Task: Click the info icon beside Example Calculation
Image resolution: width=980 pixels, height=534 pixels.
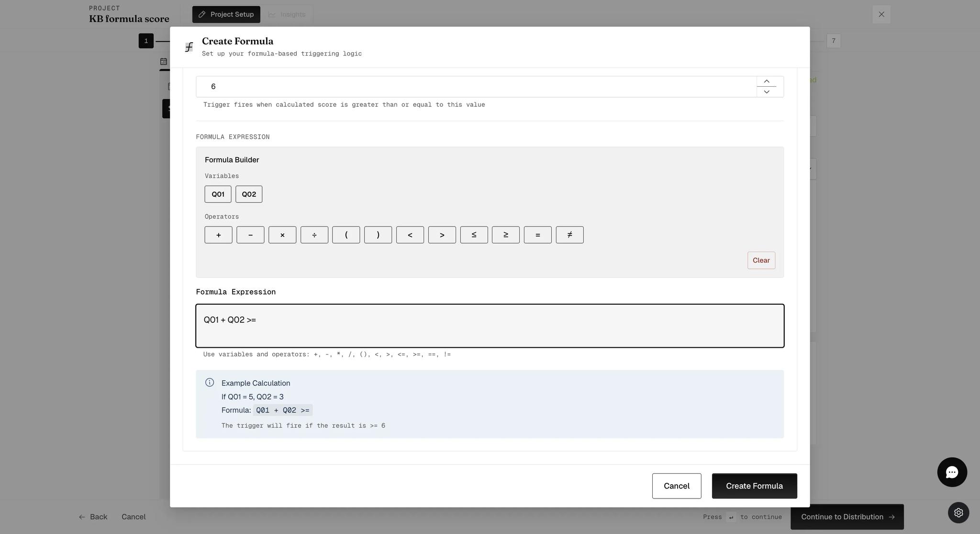Action: pos(210,382)
